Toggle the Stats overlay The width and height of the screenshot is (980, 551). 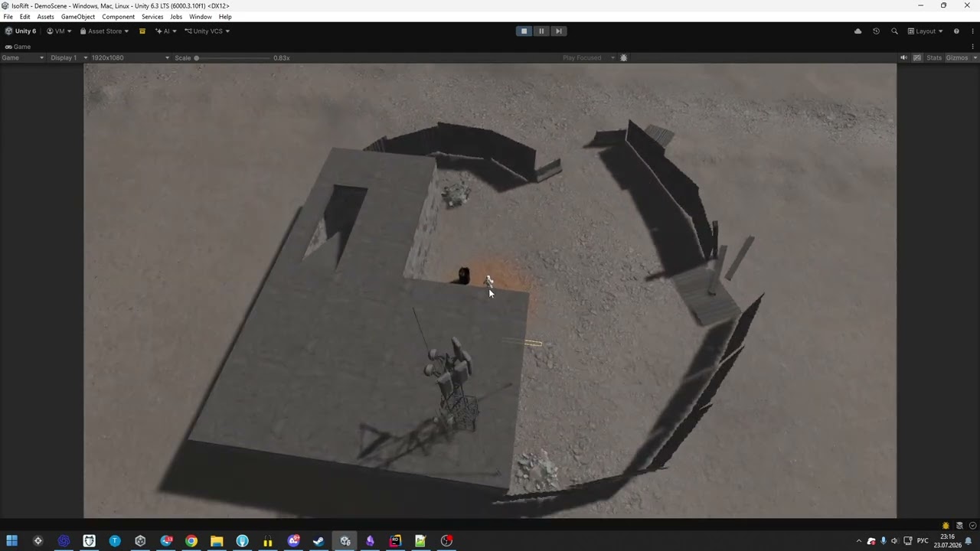[934, 58]
